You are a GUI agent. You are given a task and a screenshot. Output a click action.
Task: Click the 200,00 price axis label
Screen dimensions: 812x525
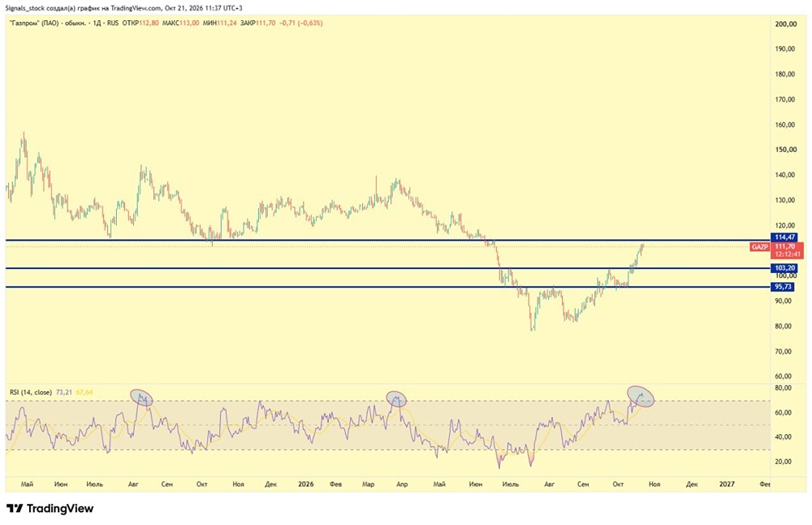click(785, 24)
